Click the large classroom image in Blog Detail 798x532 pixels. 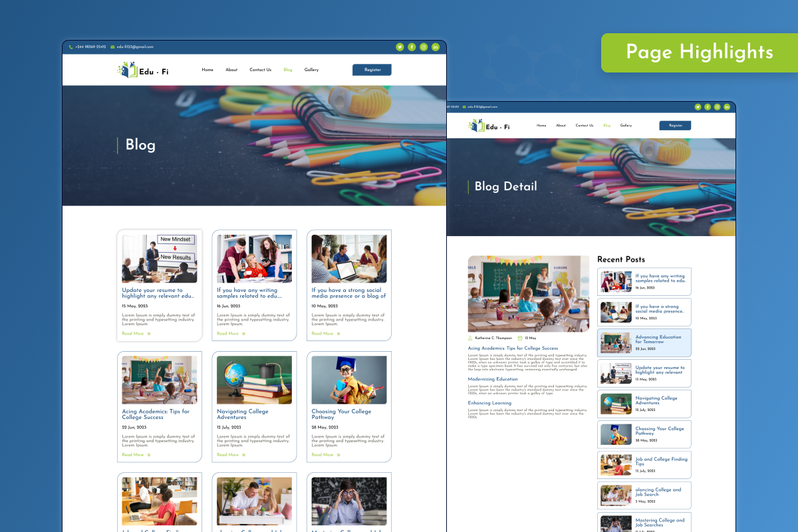(x=529, y=294)
